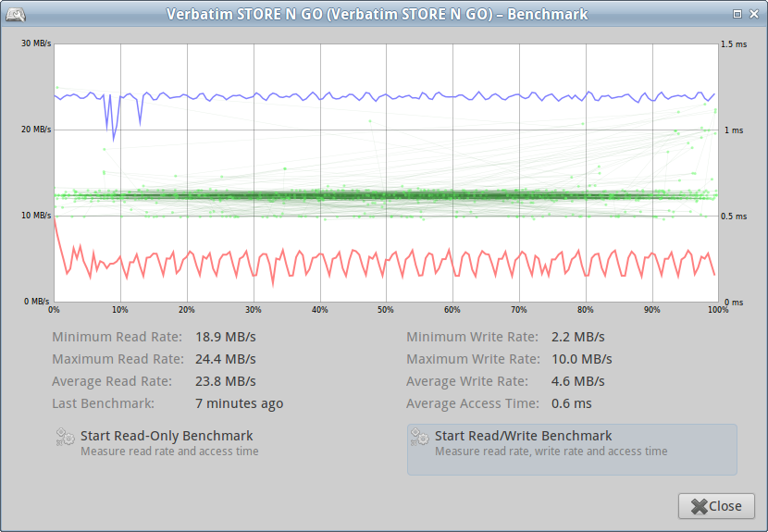Image resolution: width=768 pixels, height=532 pixels.
Task: Click the 30% x-axis label
Action: 254,310
